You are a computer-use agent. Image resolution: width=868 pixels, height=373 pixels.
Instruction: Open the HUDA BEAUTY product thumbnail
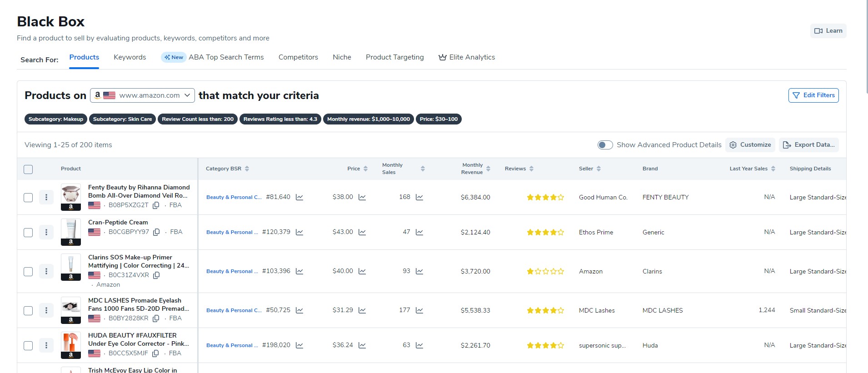click(71, 345)
